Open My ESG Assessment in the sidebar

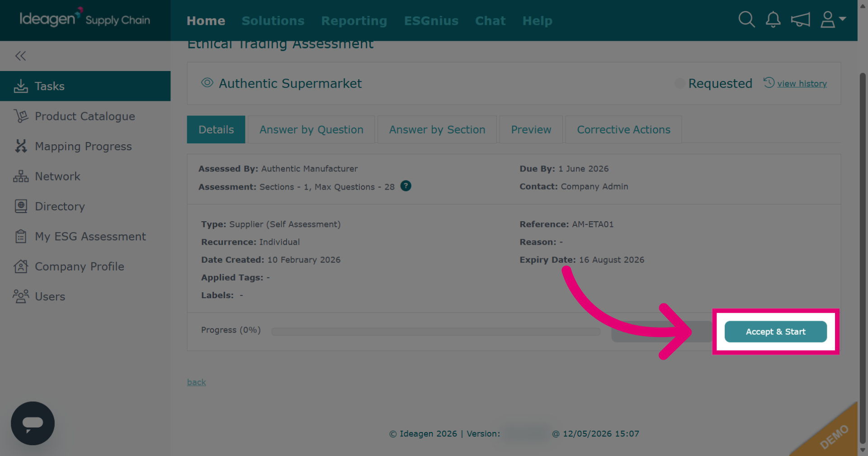coord(85,236)
